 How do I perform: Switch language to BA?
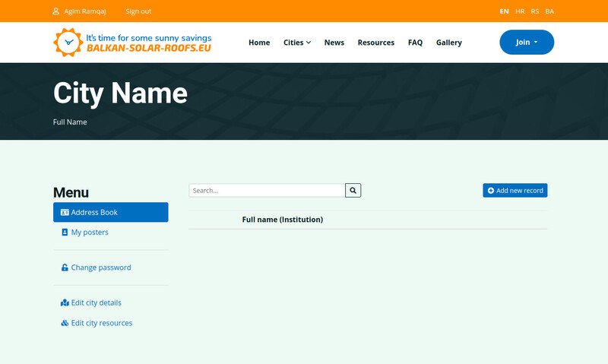tap(549, 11)
